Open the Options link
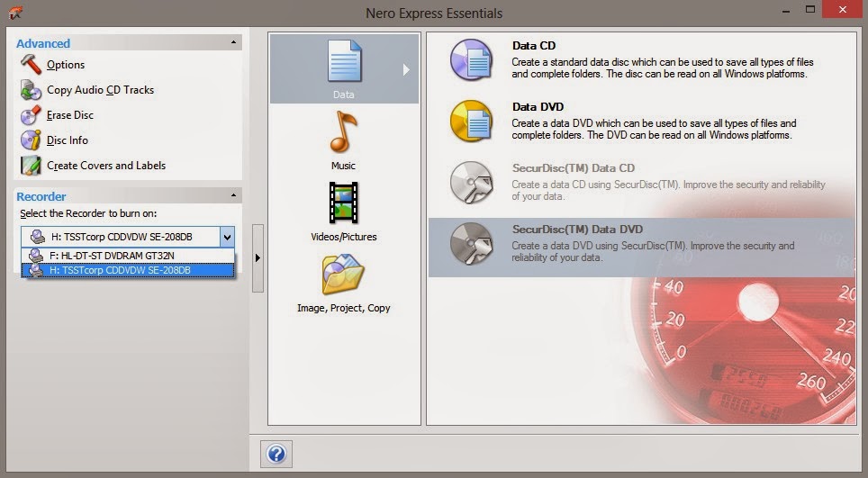 coord(66,65)
